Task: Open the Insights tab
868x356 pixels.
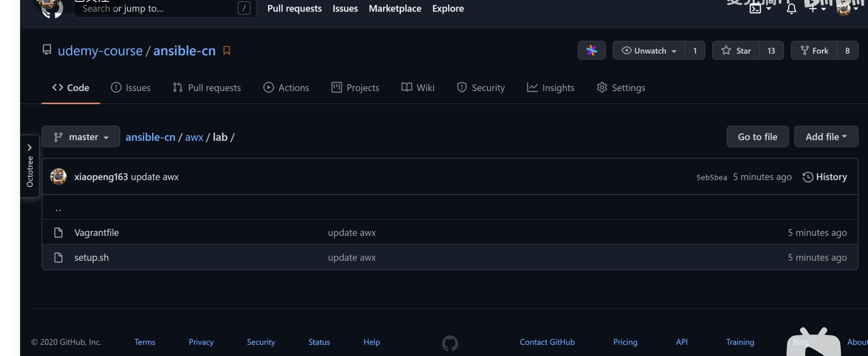Action: click(x=551, y=87)
